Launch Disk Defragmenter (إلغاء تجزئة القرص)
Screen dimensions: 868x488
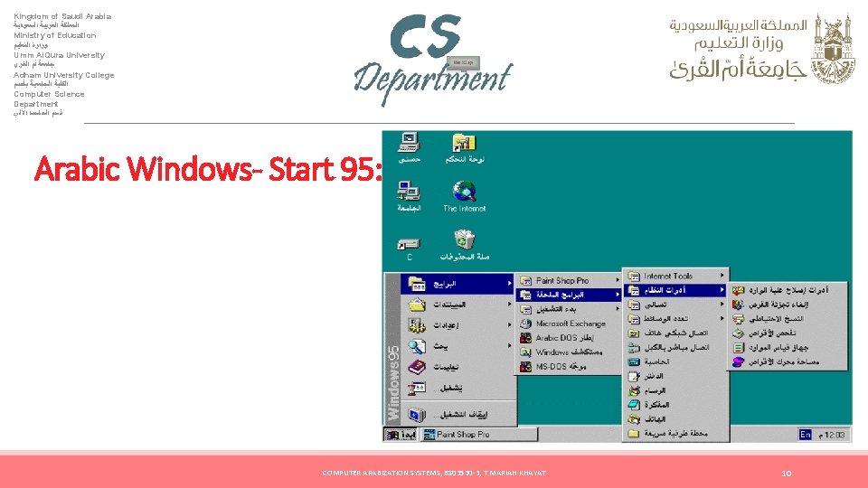click(x=788, y=305)
